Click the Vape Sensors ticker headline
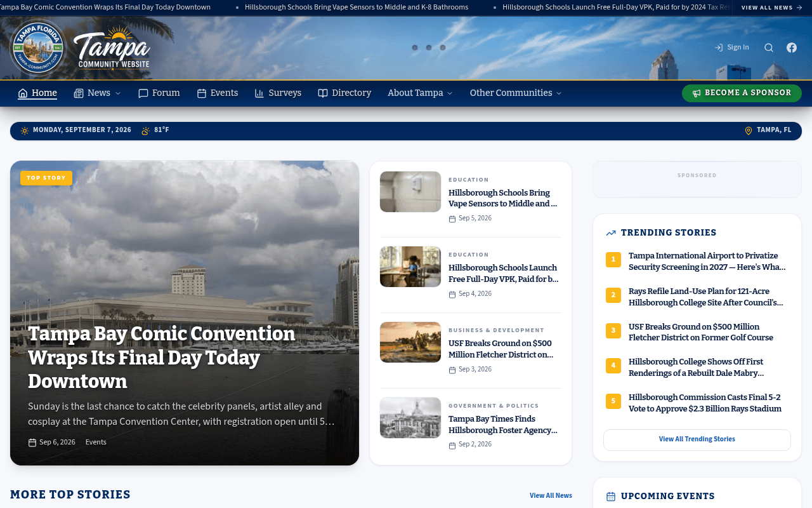Image resolution: width=812 pixels, height=508 pixels. tap(357, 8)
